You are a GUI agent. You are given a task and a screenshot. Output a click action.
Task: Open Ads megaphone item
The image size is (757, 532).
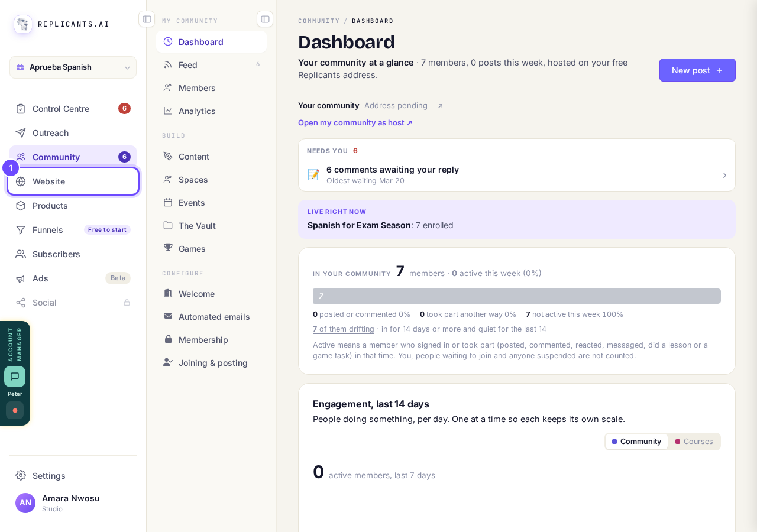click(x=73, y=278)
